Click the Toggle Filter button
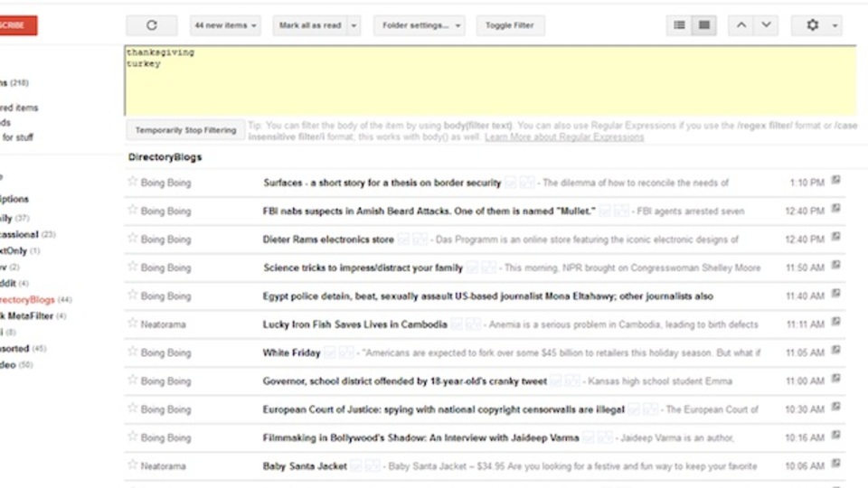Viewport: 868px width, 488px height. (510, 25)
